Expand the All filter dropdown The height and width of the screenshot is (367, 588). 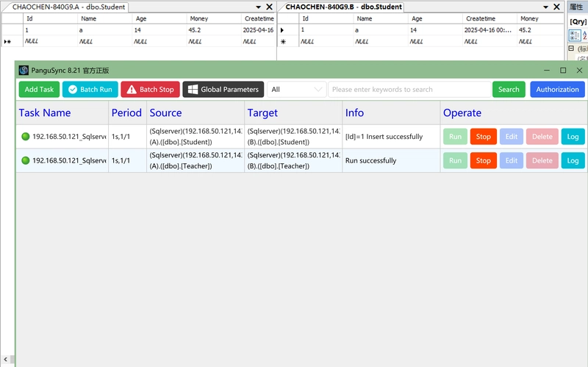click(296, 89)
